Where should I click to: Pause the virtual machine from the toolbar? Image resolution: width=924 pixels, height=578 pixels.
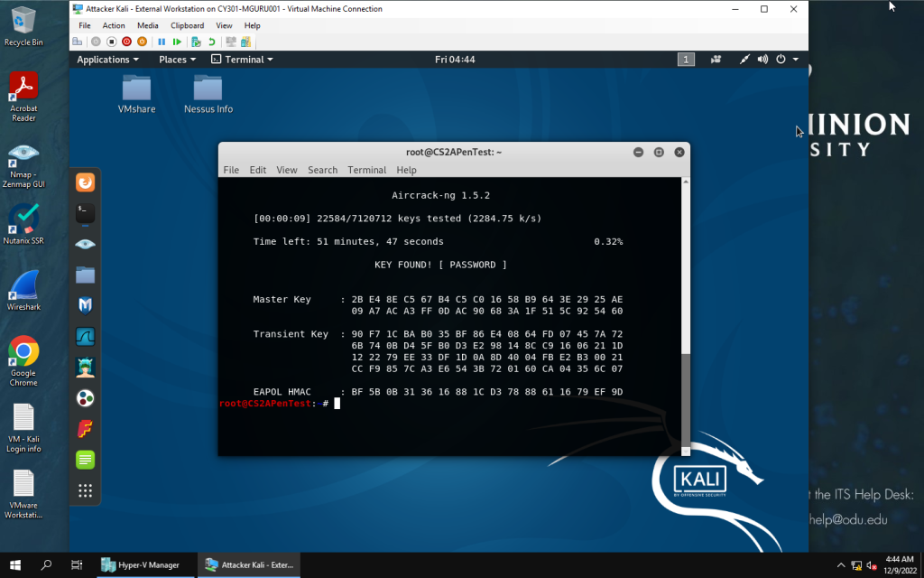(x=162, y=42)
